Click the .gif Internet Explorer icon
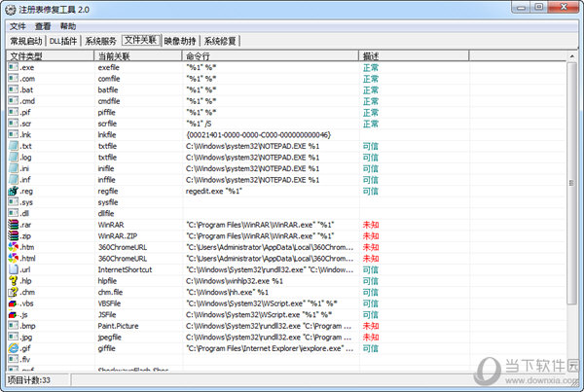This screenshot has height=392, width=584. coord(14,348)
